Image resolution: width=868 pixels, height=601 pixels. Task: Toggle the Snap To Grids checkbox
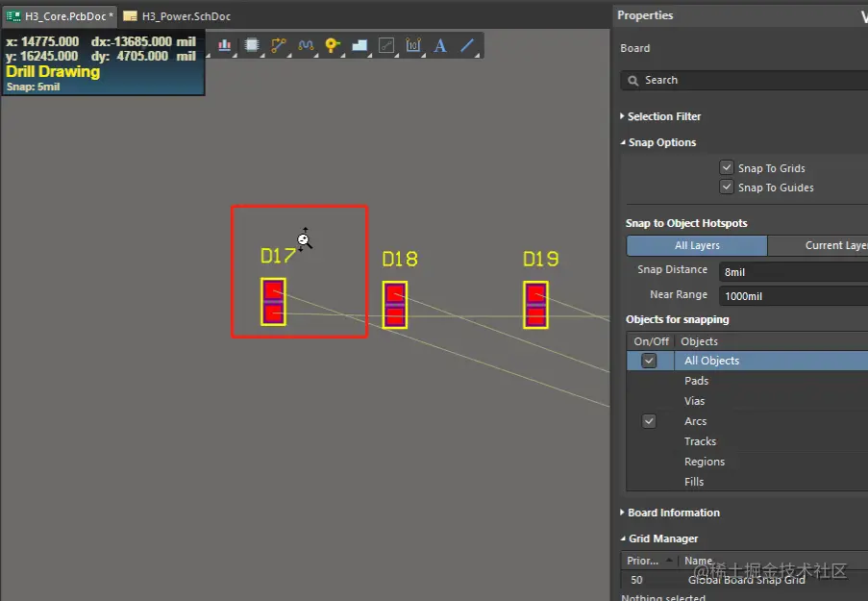[727, 167]
